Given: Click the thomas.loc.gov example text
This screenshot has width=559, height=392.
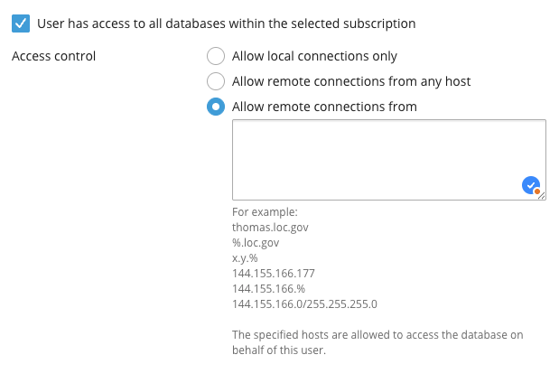Looking at the screenshot, I should pyautogui.click(x=270, y=228).
